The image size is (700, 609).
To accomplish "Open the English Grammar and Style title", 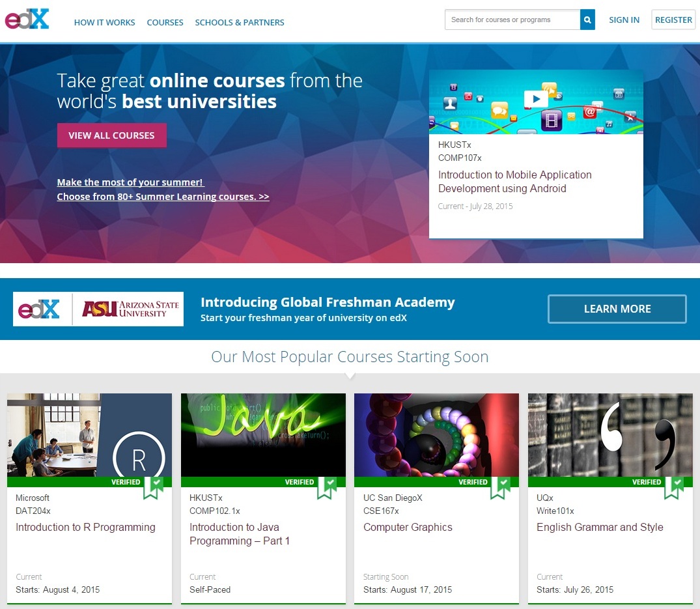I will tap(600, 528).
